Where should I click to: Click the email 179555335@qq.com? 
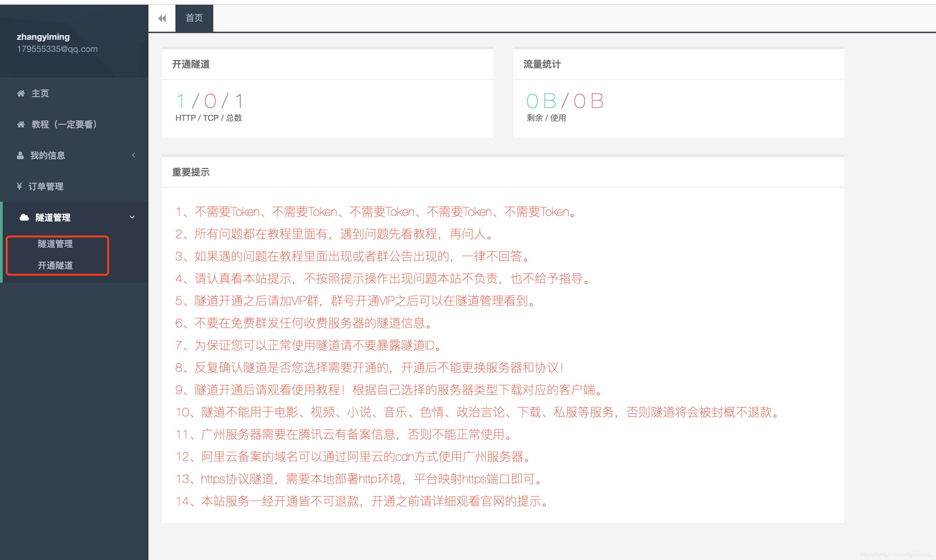pos(57,49)
